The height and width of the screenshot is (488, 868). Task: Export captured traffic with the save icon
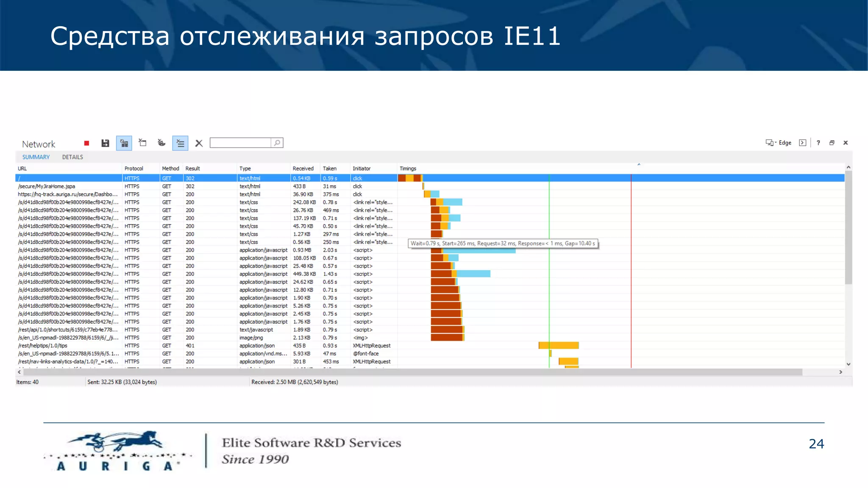[106, 143]
